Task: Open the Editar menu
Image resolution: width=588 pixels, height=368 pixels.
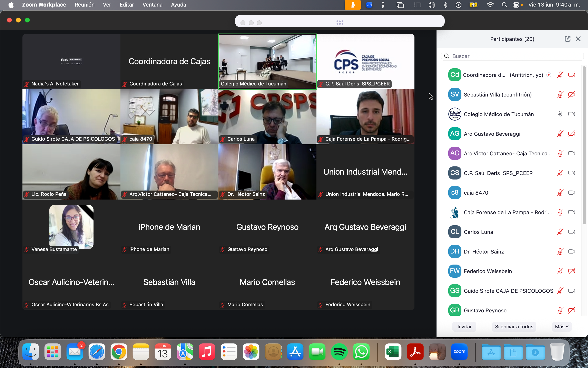Action: [127, 5]
